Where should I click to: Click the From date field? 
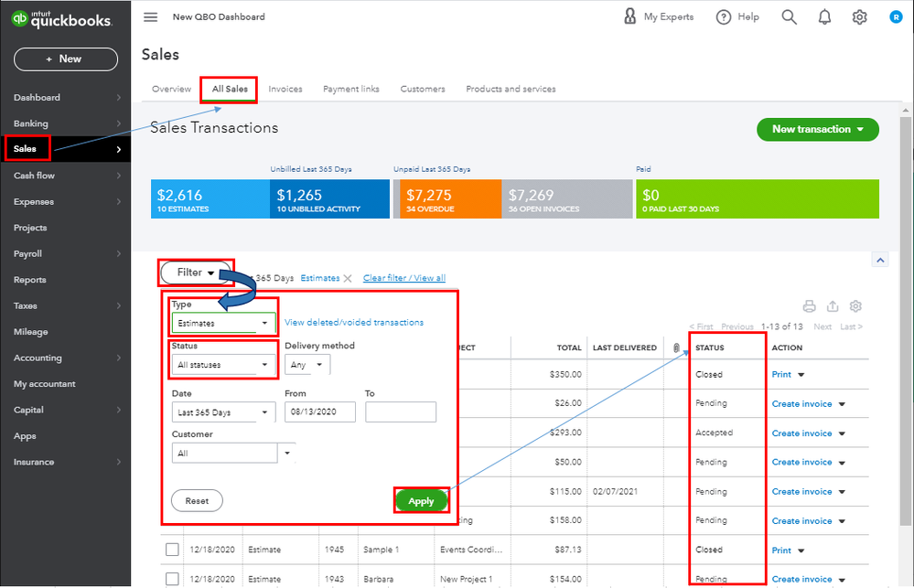(320, 412)
